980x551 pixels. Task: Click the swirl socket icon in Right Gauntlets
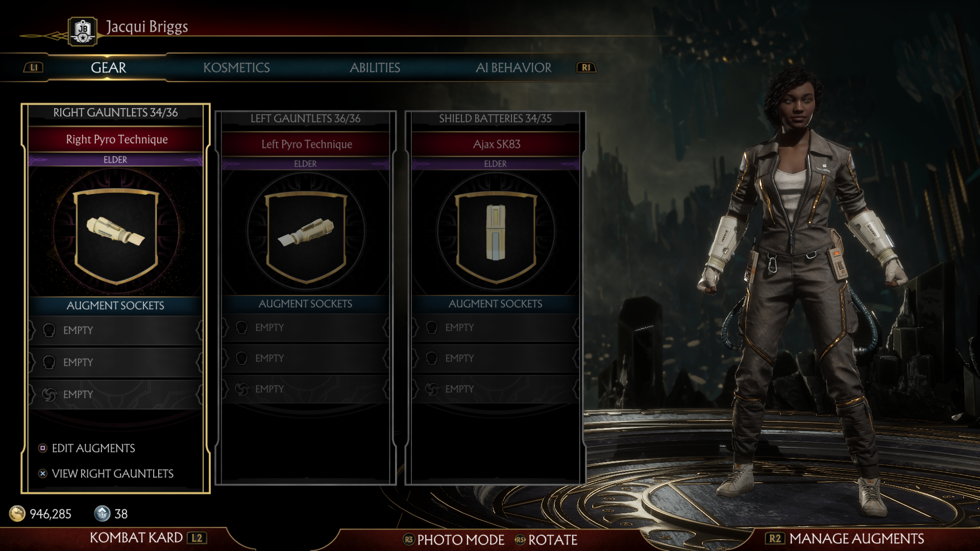49,394
